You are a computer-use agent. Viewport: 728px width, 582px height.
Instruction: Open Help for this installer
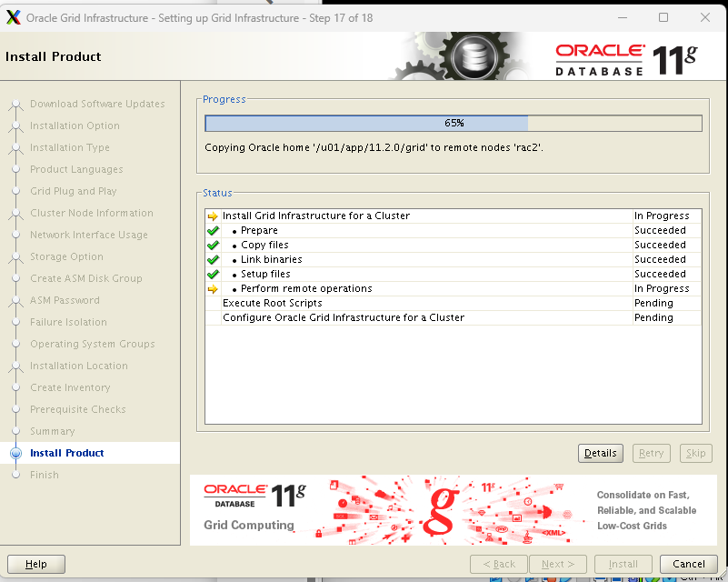coord(36,564)
